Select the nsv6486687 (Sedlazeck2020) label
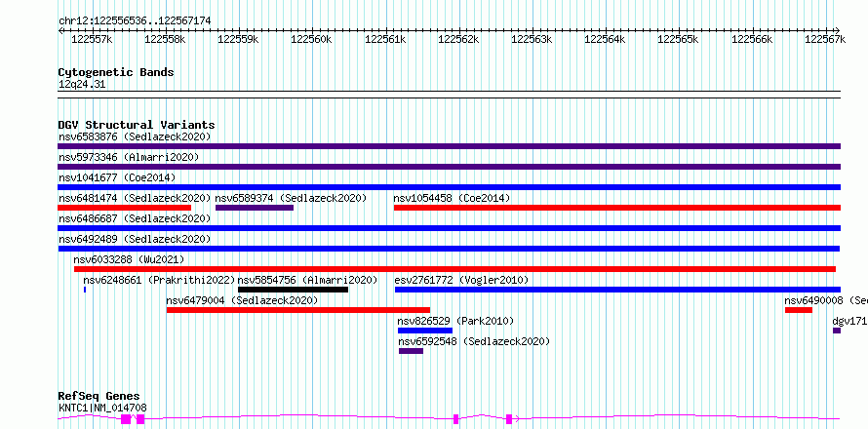868x429 pixels. pyautogui.click(x=135, y=218)
